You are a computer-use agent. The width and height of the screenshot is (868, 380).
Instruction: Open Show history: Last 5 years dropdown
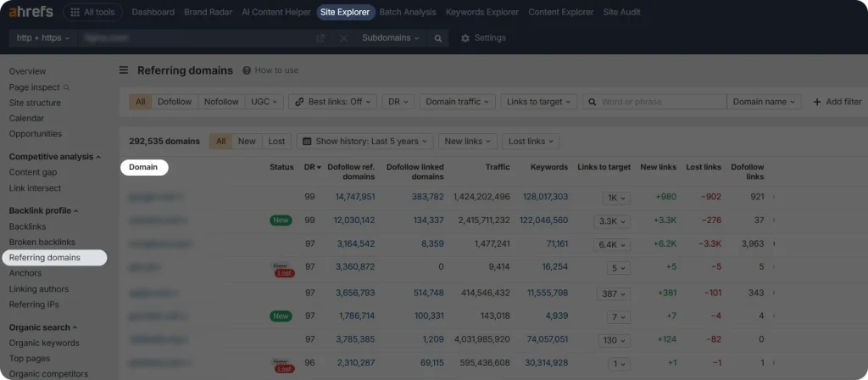(x=364, y=142)
